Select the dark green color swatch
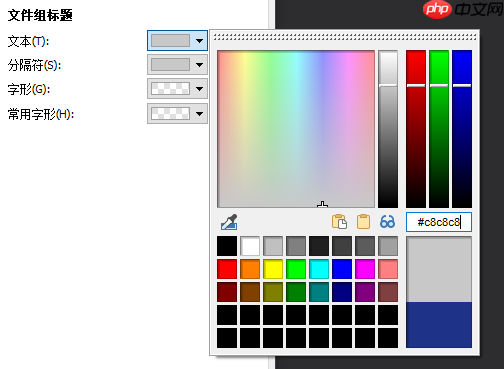This screenshot has height=369, width=504. tap(296, 292)
